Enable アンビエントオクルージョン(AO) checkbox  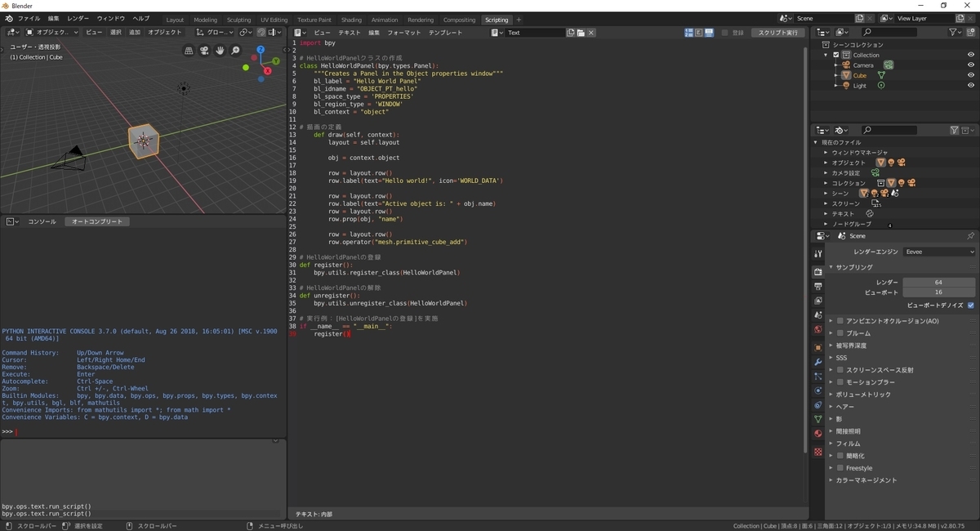click(840, 321)
